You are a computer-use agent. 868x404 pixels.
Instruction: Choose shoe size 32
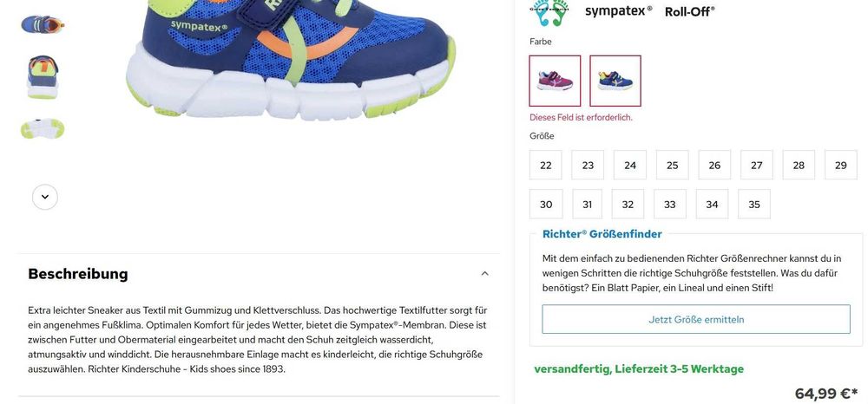[628, 204]
